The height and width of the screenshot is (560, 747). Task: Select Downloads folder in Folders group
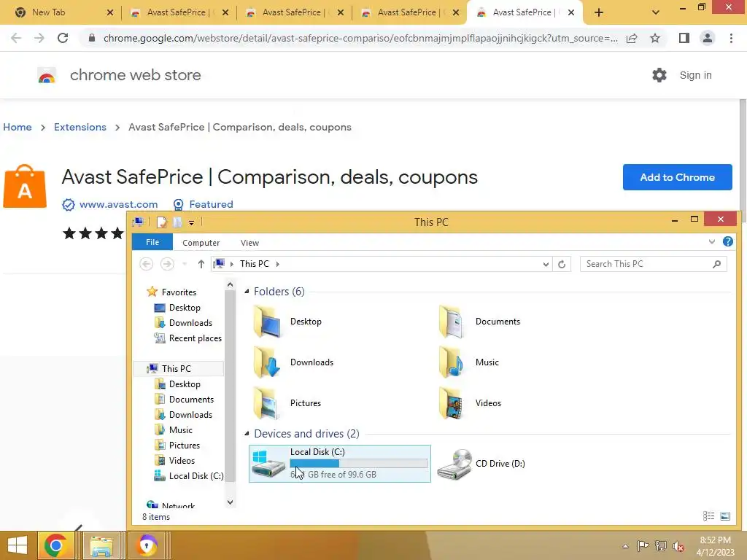point(293,362)
